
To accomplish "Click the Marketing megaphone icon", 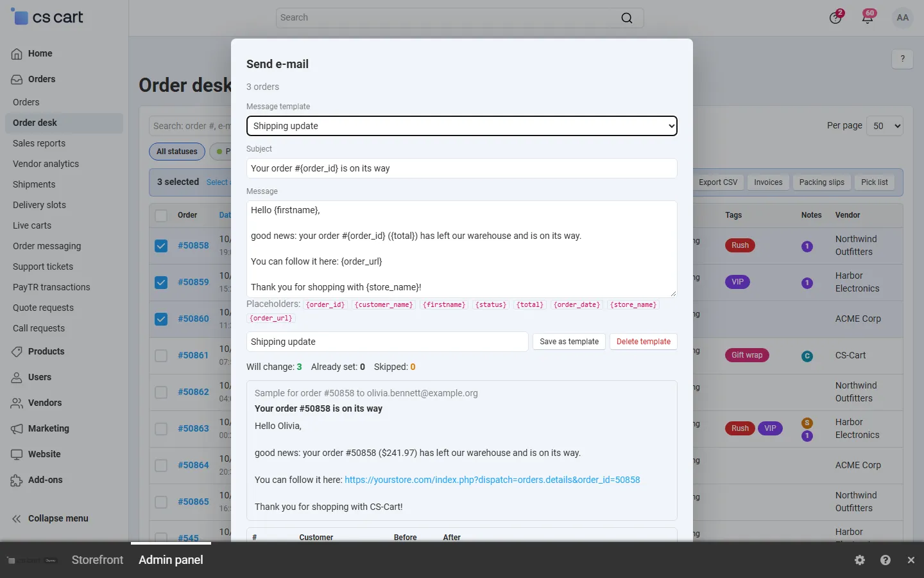I will point(17,429).
